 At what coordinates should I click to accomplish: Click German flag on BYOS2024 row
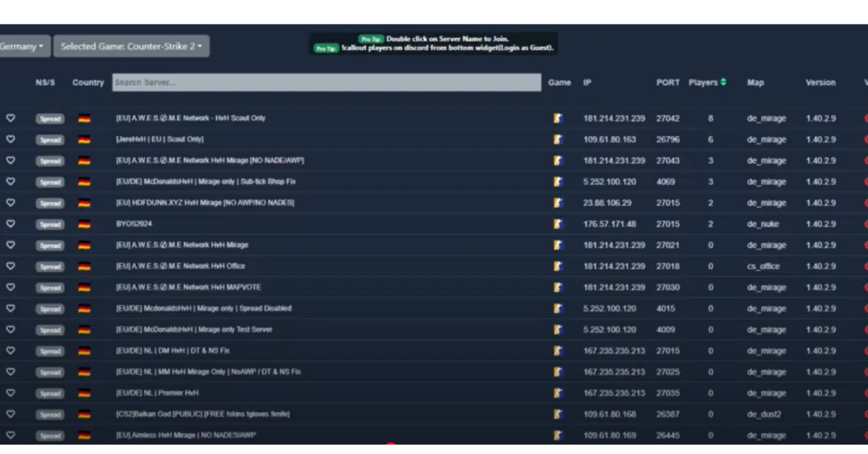(x=85, y=224)
